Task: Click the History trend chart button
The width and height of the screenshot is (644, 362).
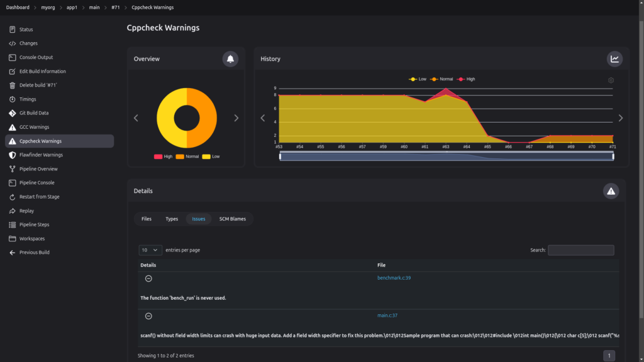Action: [x=614, y=59]
